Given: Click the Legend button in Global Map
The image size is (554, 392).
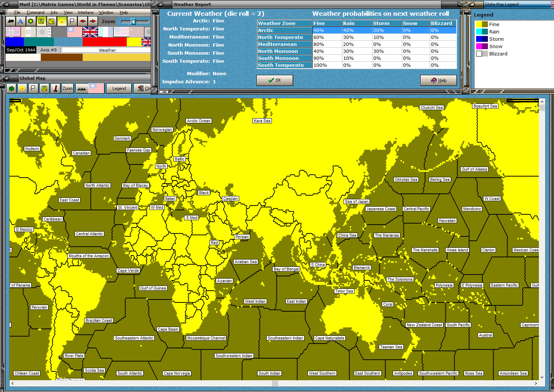Looking at the screenshot, I should coord(119,88).
